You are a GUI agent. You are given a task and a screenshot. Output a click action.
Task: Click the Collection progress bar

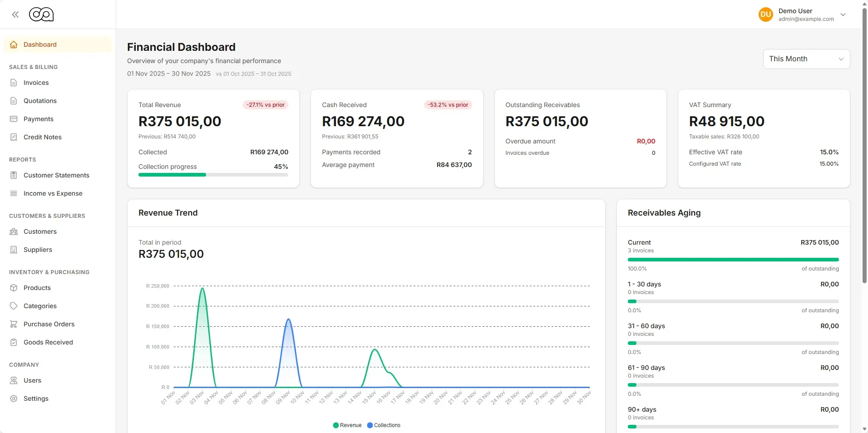(x=213, y=175)
